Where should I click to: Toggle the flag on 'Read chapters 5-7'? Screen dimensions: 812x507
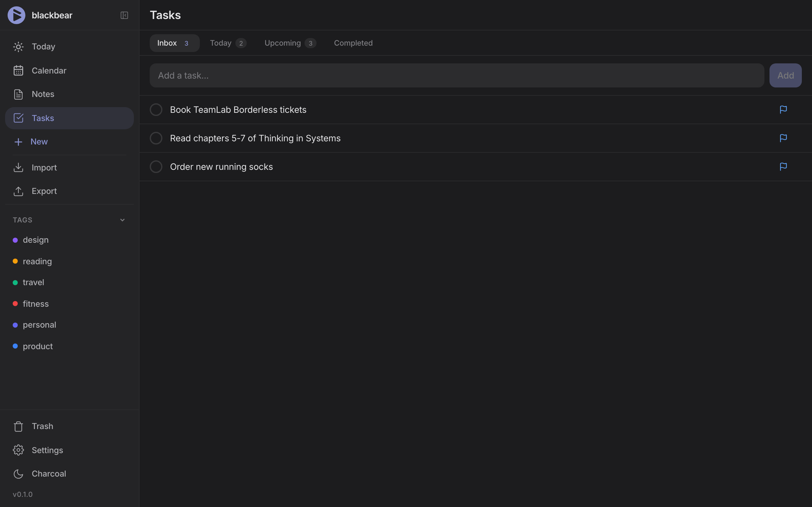click(783, 138)
